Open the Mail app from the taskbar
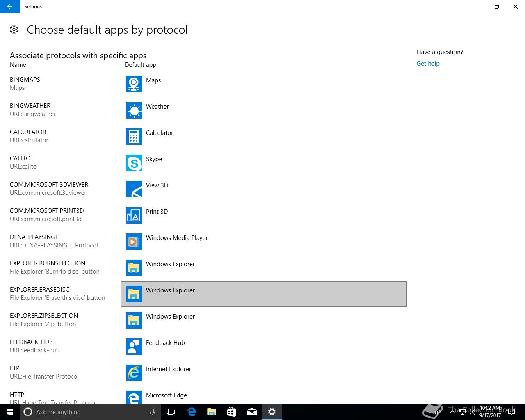525x420 pixels. (x=251, y=412)
